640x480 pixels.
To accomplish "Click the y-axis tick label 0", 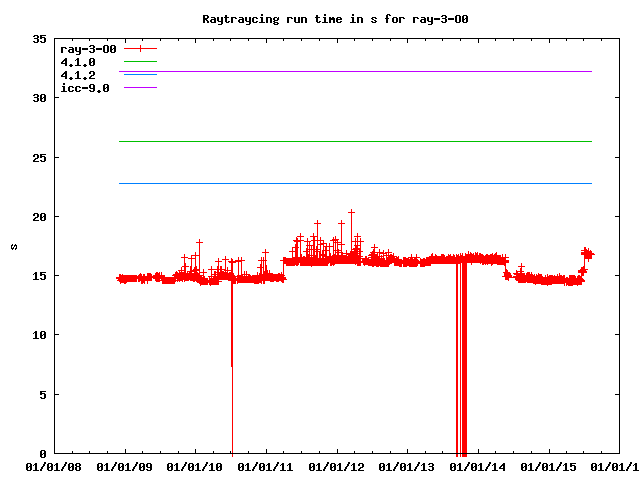I will (x=43, y=454).
